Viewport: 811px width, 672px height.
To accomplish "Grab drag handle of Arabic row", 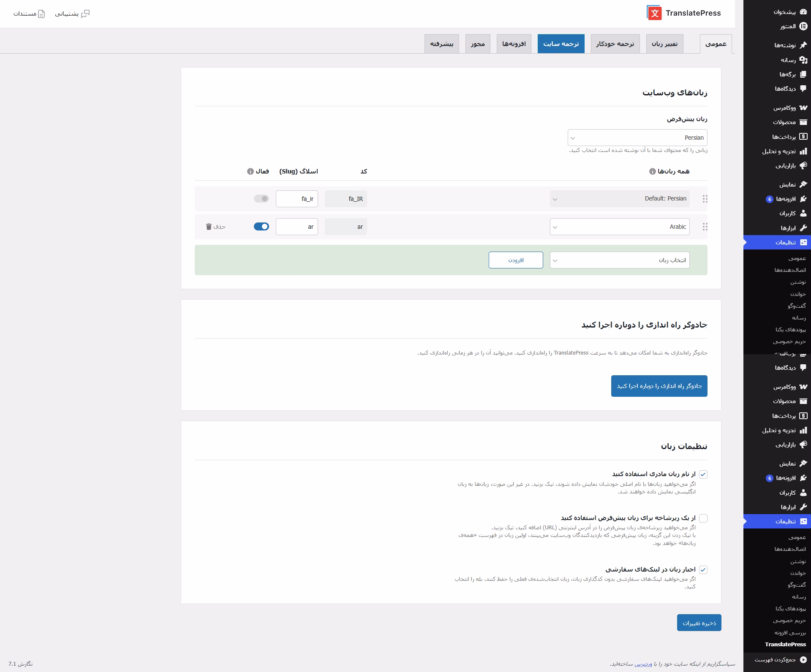I will [705, 227].
